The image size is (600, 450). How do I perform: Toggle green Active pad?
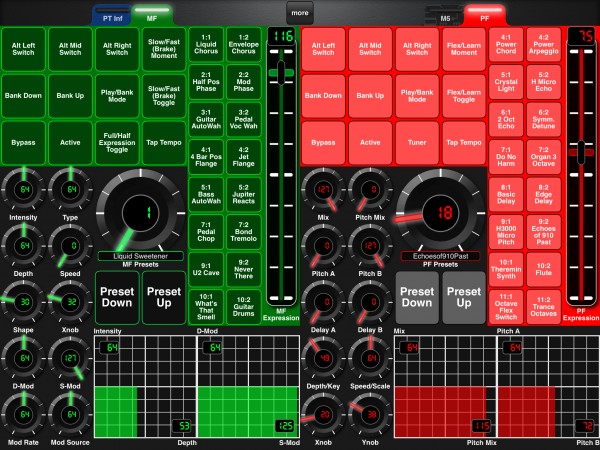[x=70, y=143]
